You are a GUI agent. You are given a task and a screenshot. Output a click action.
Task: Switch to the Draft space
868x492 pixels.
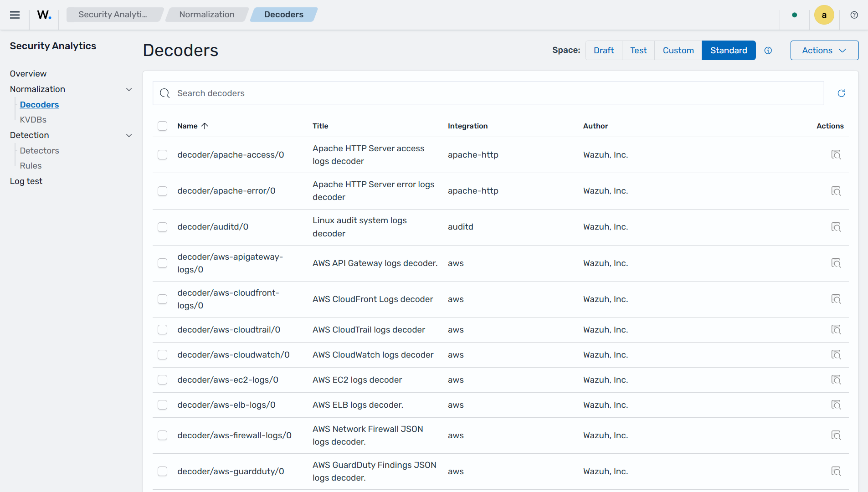coord(603,51)
